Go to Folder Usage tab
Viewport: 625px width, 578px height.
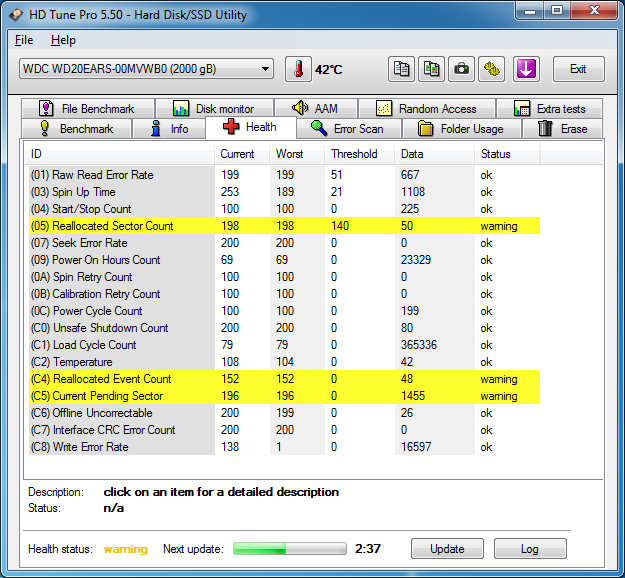point(462,129)
